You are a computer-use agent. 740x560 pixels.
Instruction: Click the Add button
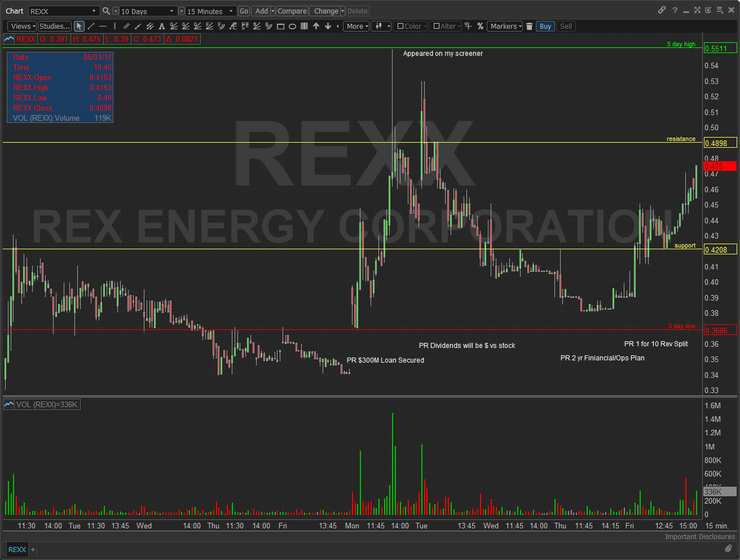(x=261, y=11)
